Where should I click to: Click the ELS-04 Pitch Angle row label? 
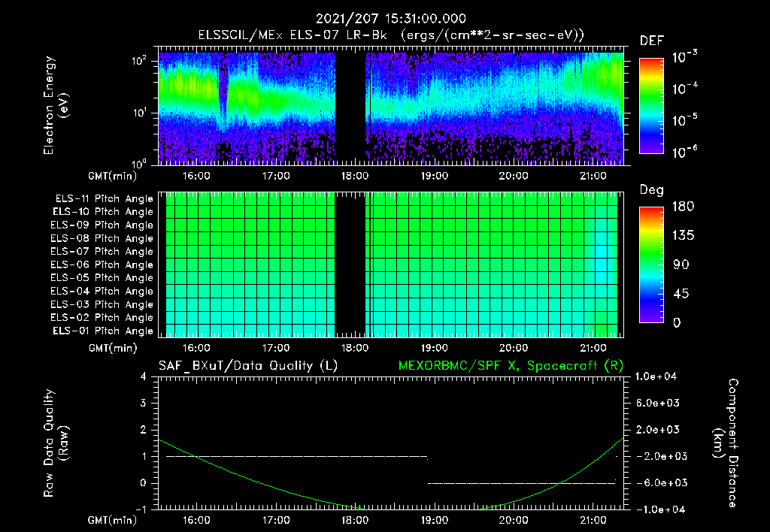pyautogui.click(x=102, y=291)
